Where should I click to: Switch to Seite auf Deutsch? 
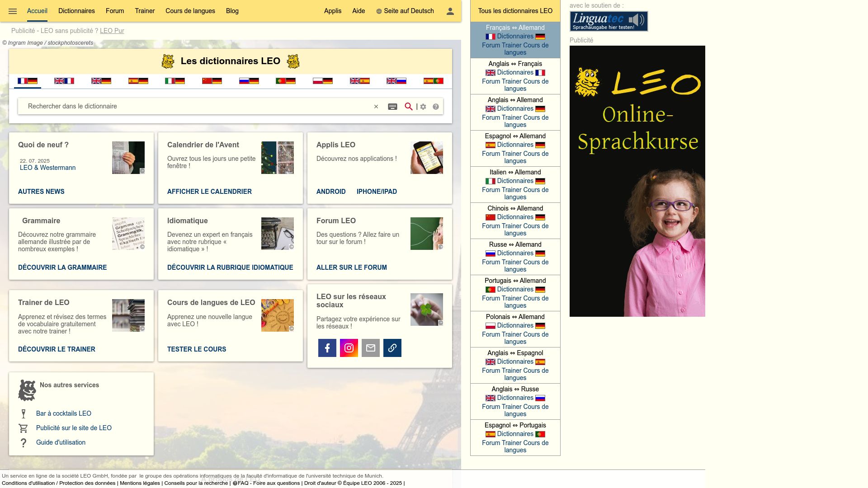405,11
